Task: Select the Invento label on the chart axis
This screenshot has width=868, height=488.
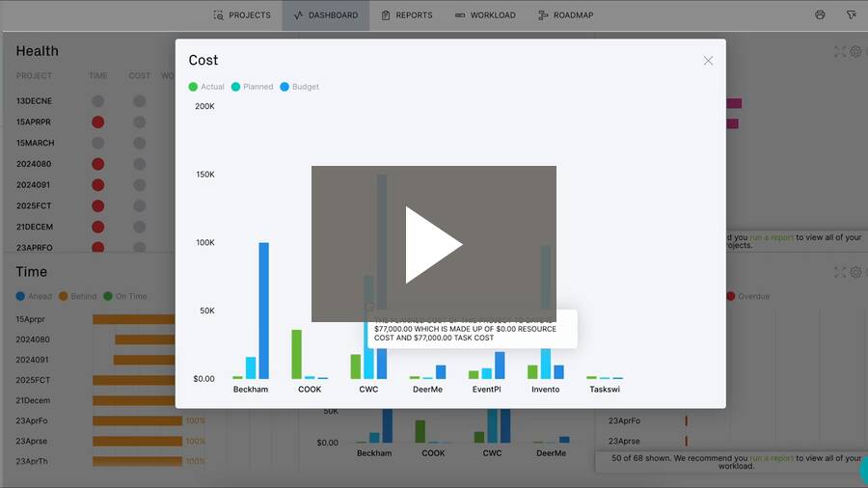Action: click(545, 390)
